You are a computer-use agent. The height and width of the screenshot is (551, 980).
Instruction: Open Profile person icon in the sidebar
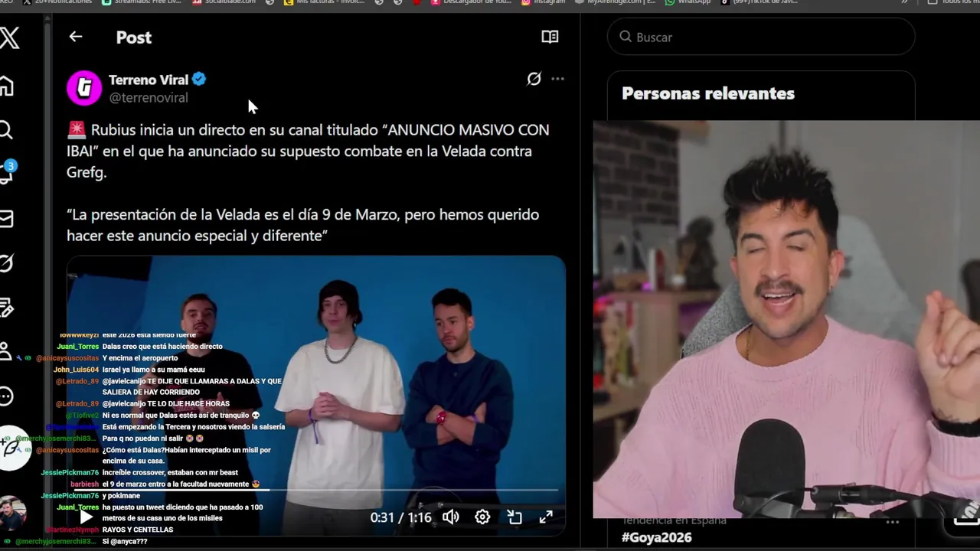tap(5, 351)
